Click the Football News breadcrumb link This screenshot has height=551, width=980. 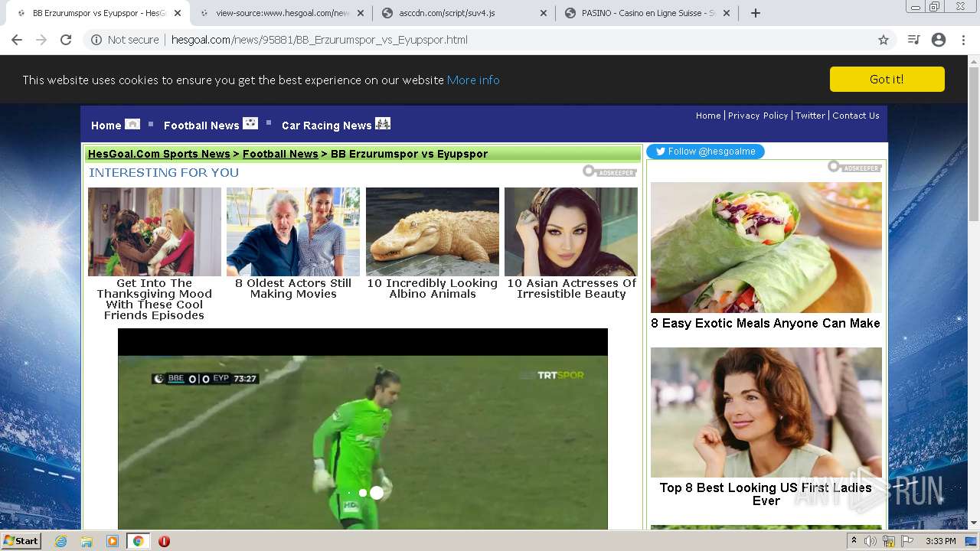click(280, 154)
